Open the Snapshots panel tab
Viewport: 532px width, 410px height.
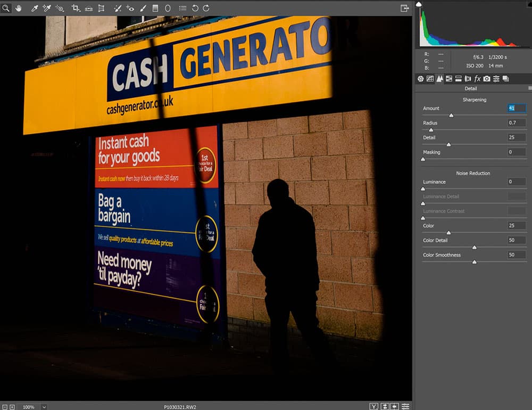click(x=505, y=79)
